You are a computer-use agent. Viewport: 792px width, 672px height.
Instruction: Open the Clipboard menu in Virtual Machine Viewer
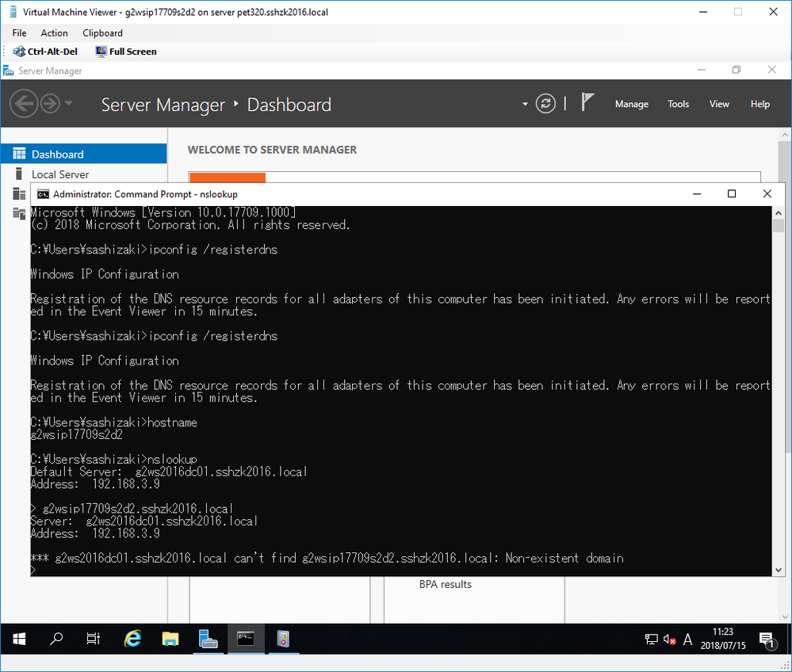(102, 32)
